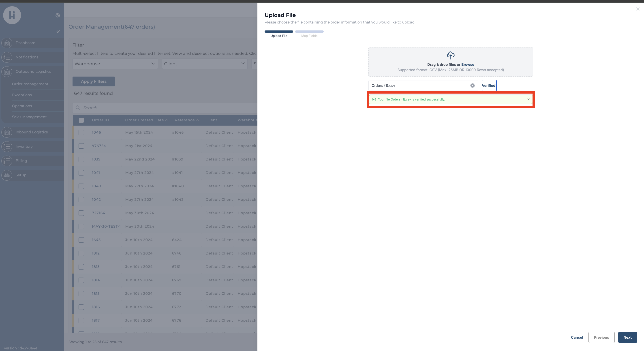Collapse sidebar with double chevron icon
Viewport: 644px width, 351px height.
pyautogui.click(x=58, y=32)
